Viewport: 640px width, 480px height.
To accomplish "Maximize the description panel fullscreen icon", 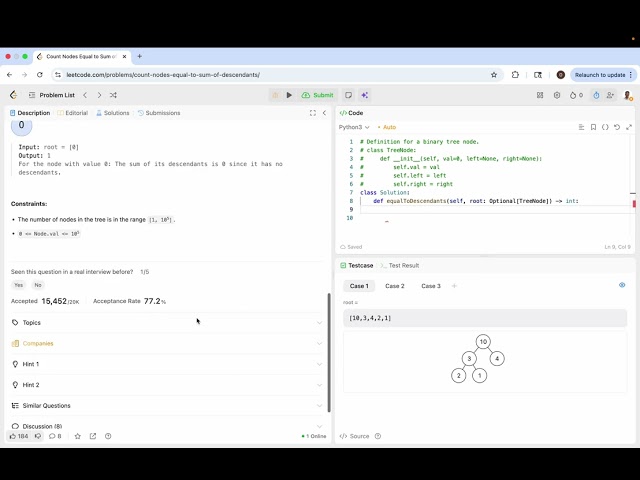I will (x=313, y=113).
